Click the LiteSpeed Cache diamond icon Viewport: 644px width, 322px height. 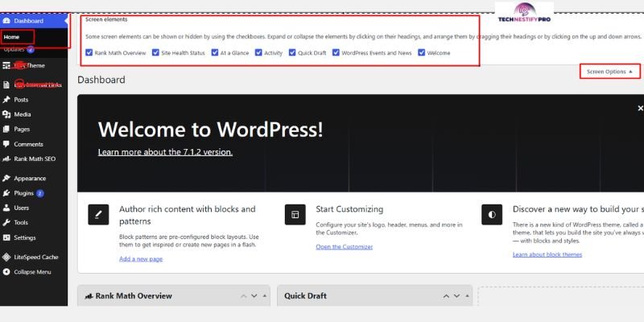(6, 257)
